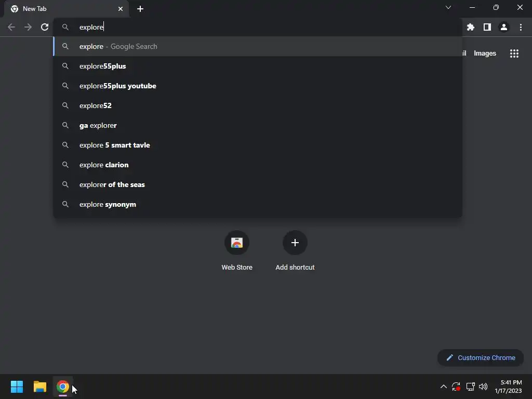Open the side panel icon

click(x=487, y=27)
